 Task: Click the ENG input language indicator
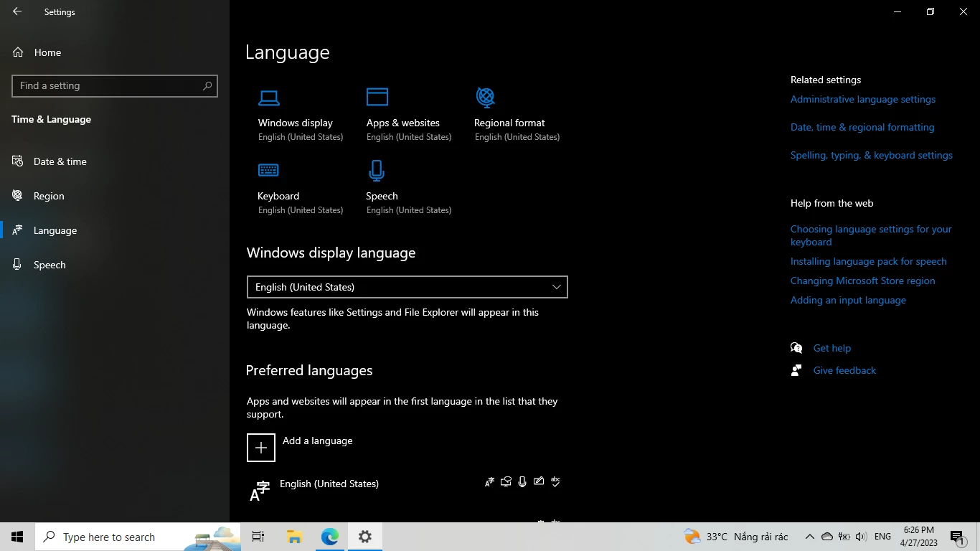pyautogui.click(x=882, y=537)
